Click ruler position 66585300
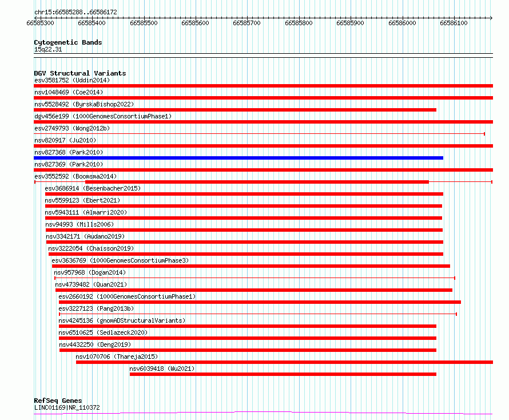509x420 pixels. pyautogui.click(x=40, y=23)
